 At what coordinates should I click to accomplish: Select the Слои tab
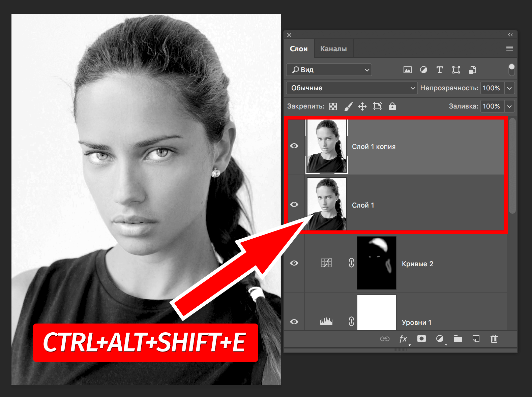point(299,49)
